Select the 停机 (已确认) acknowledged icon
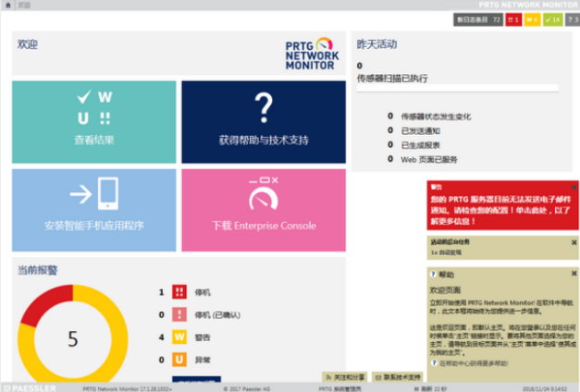580x392 pixels. click(179, 314)
